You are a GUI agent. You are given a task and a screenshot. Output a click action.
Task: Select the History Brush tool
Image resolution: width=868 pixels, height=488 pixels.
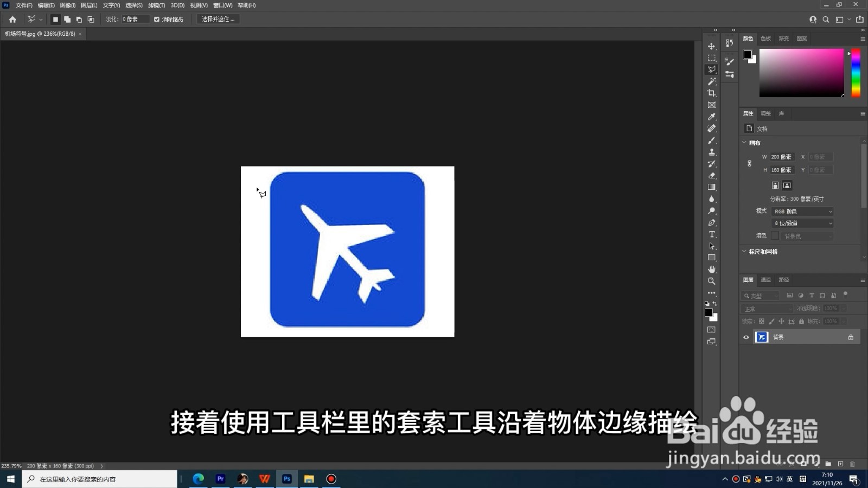coord(711,164)
